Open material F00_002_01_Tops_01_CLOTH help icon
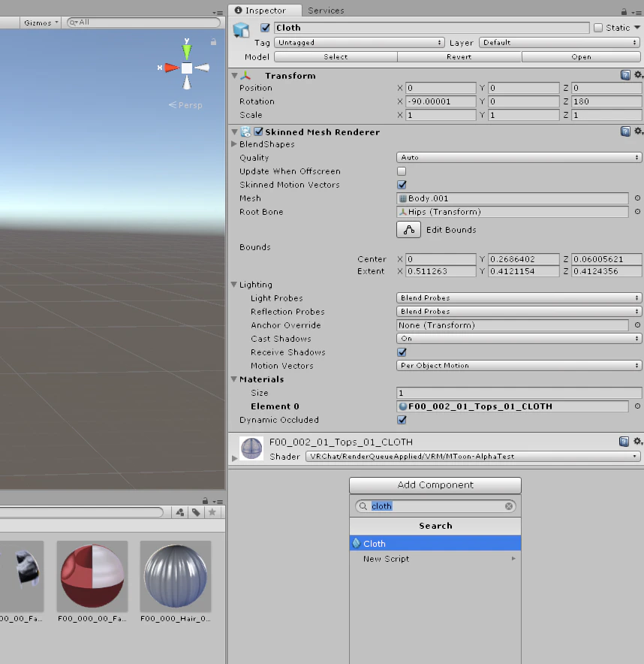644x664 pixels. pos(624,442)
